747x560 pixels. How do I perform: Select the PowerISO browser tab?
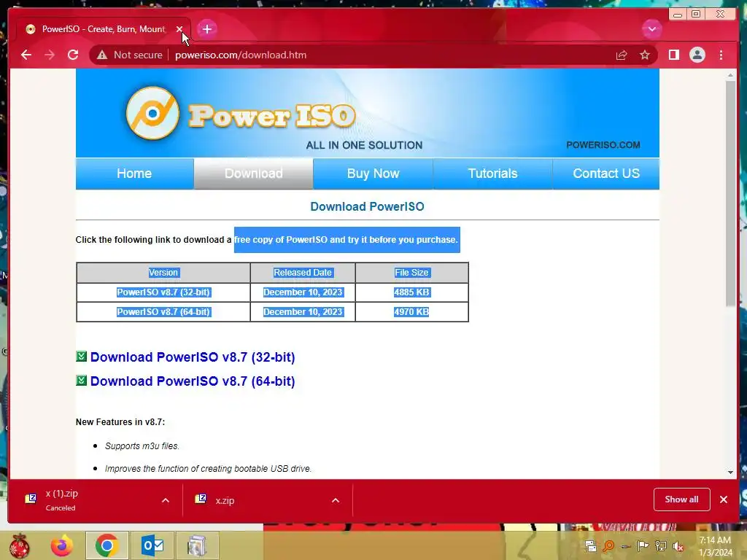click(x=104, y=29)
